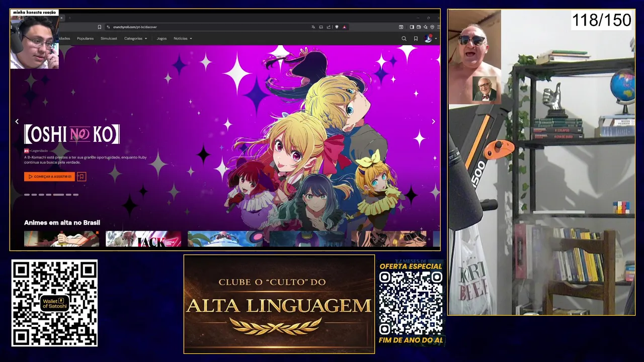Select the active long carousel indicator

click(x=58, y=195)
